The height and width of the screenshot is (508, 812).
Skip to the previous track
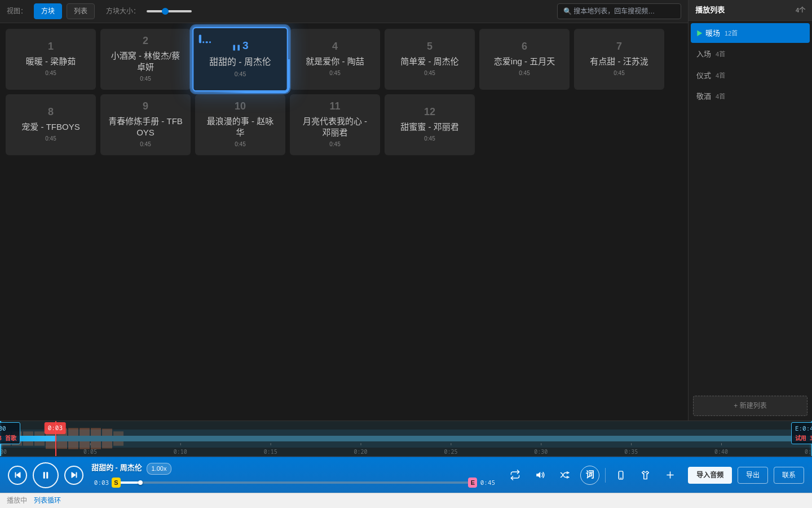click(17, 475)
